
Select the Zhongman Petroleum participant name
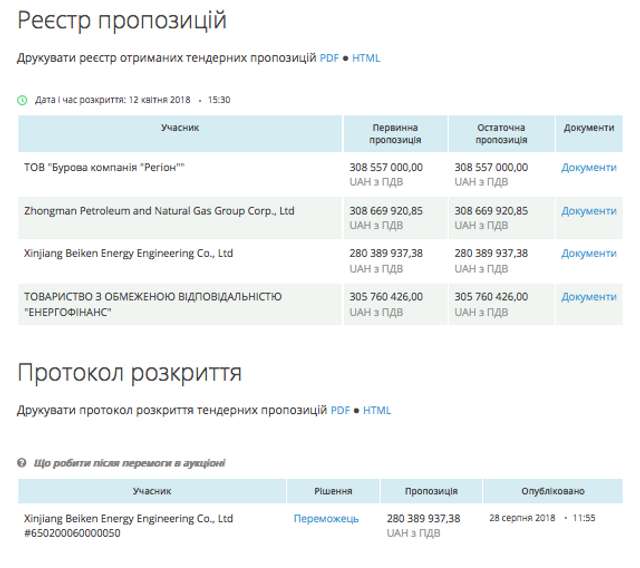tap(159, 211)
